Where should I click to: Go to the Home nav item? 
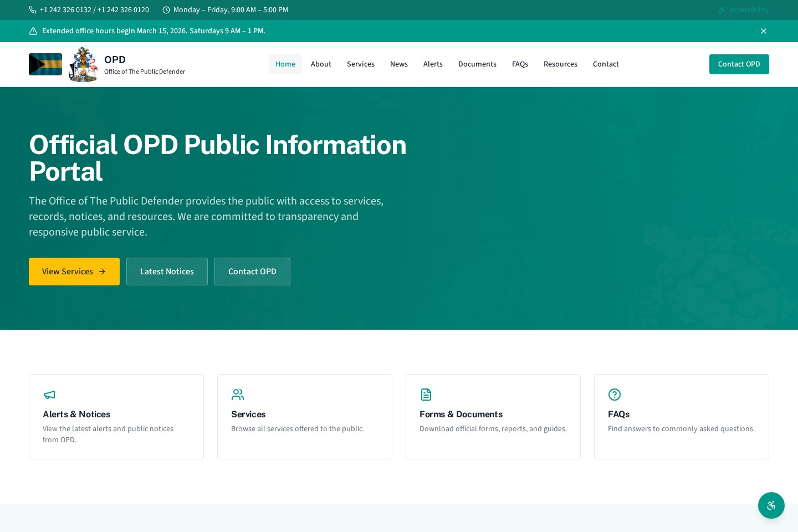coord(285,64)
